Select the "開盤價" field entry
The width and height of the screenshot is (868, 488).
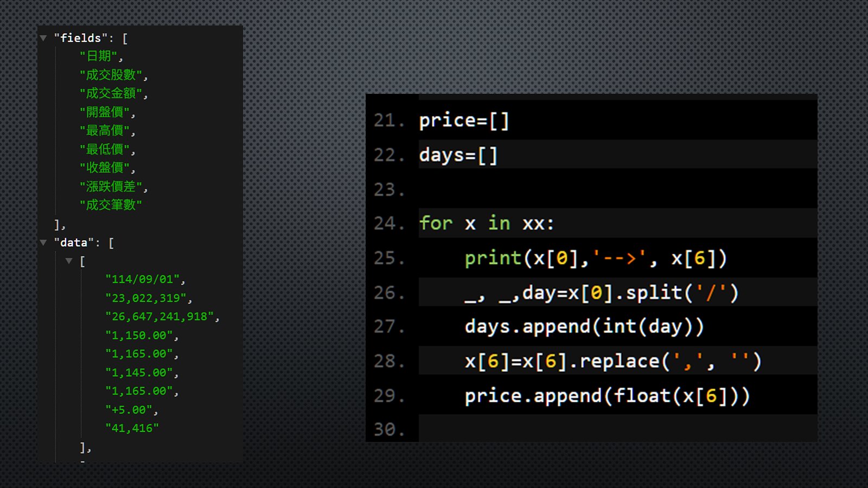pyautogui.click(x=107, y=112)
